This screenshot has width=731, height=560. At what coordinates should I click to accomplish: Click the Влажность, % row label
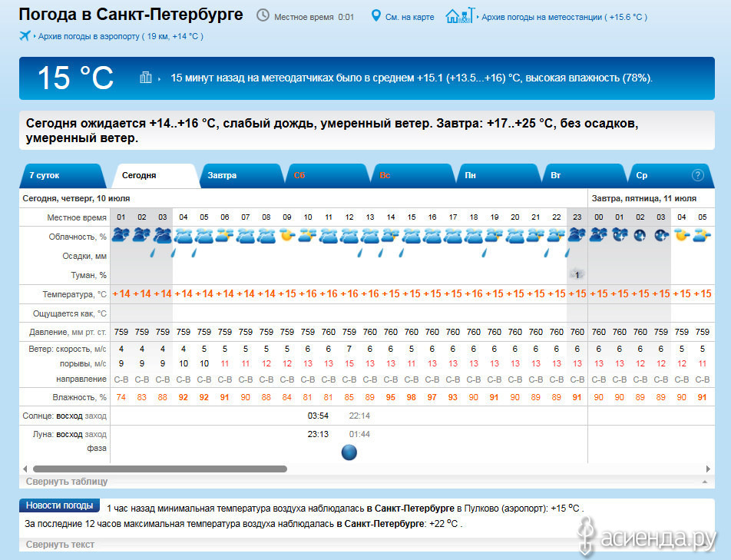tap(79, 397)
